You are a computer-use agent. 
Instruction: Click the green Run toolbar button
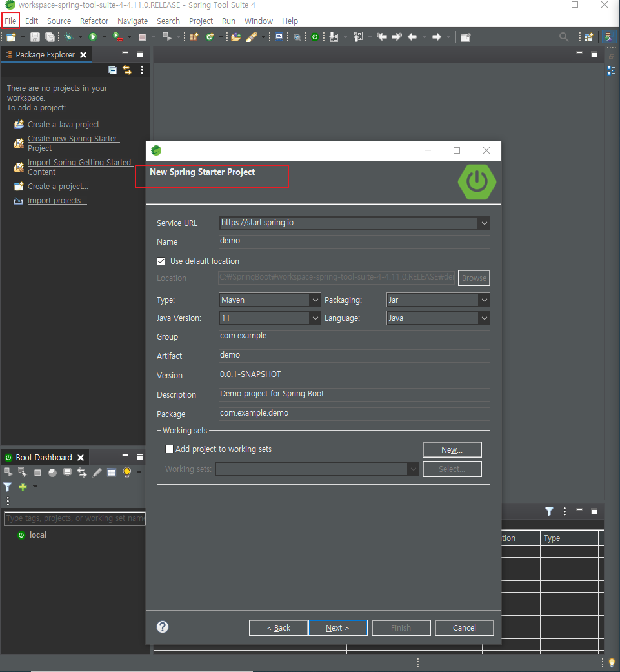pyautogui.click(x=92, y=37)
